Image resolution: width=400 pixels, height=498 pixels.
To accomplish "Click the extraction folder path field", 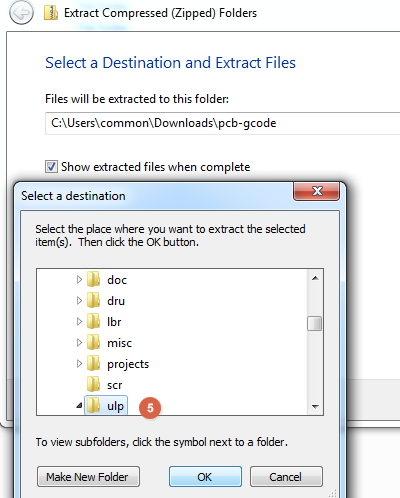I will point(222,123).
